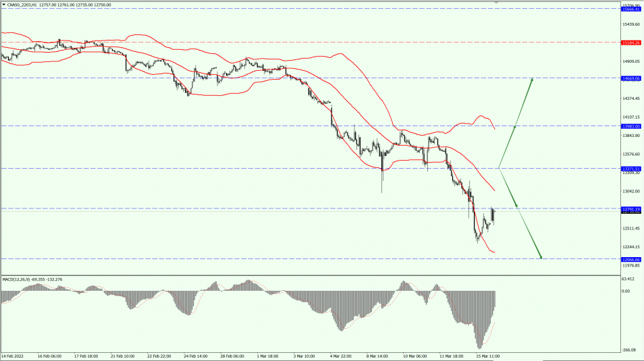644x361 pixels.
Task: Click the 14 Feb 2022 date on time axis
Action: pos(14,356)
